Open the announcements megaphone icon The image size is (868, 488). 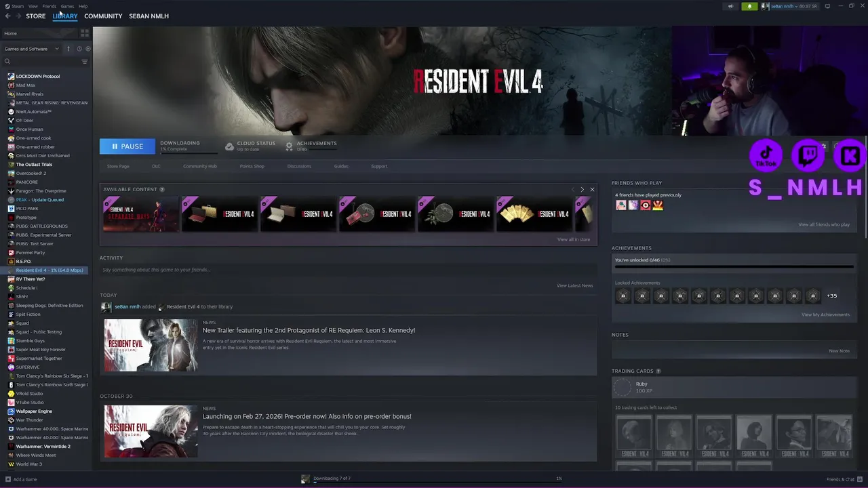pos(730,6)
